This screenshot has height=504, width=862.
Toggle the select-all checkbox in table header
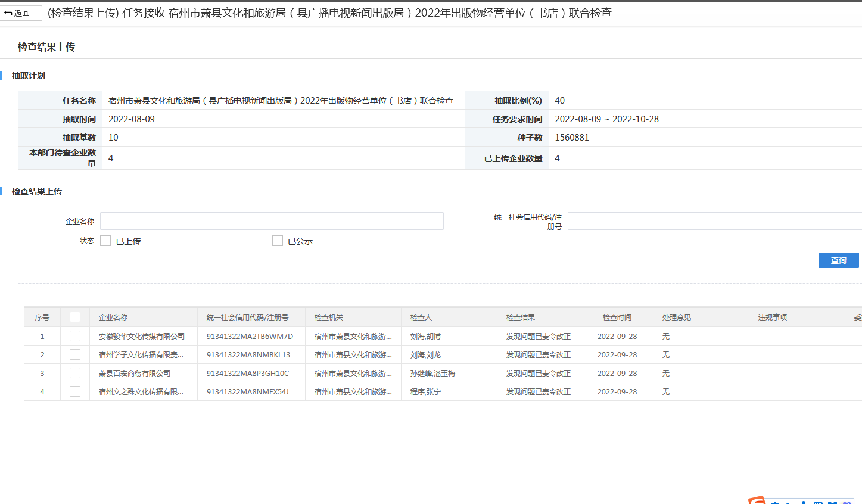75,318
